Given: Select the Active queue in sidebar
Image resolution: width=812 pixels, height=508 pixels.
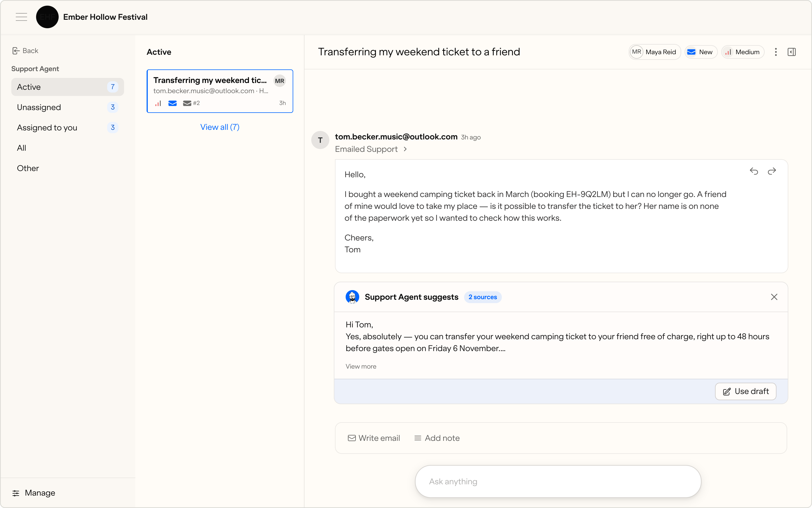Looking at the screenshot, I should click(67, 87).
